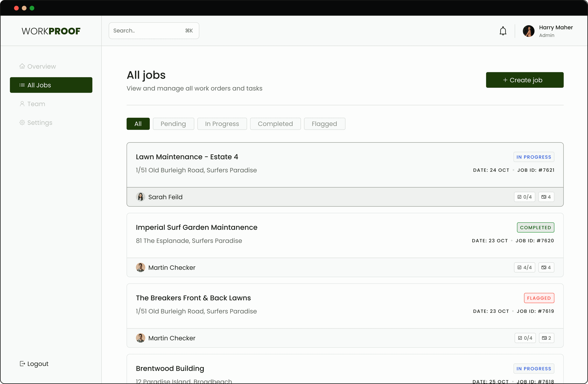Click Sarah Feild's avatar
This screenshot has height=384, width=588.
pos(140,197)
